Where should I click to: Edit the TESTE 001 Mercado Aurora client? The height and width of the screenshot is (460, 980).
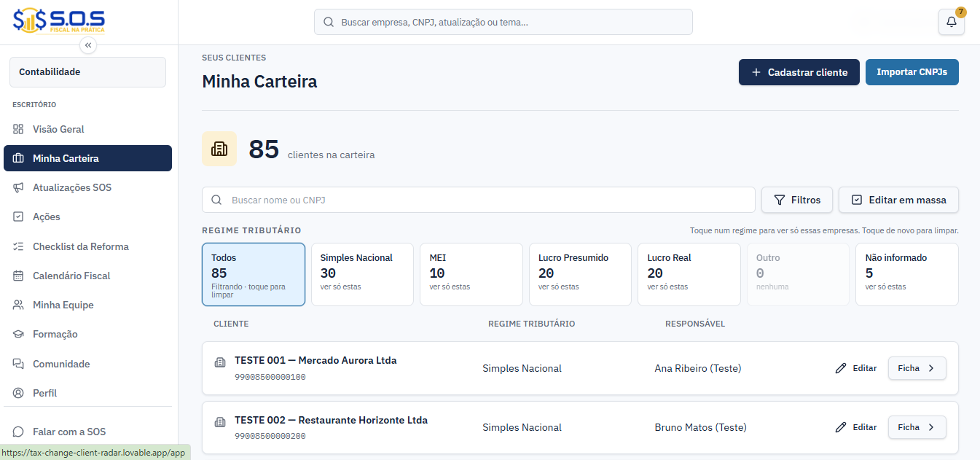[x=856, y=368]
